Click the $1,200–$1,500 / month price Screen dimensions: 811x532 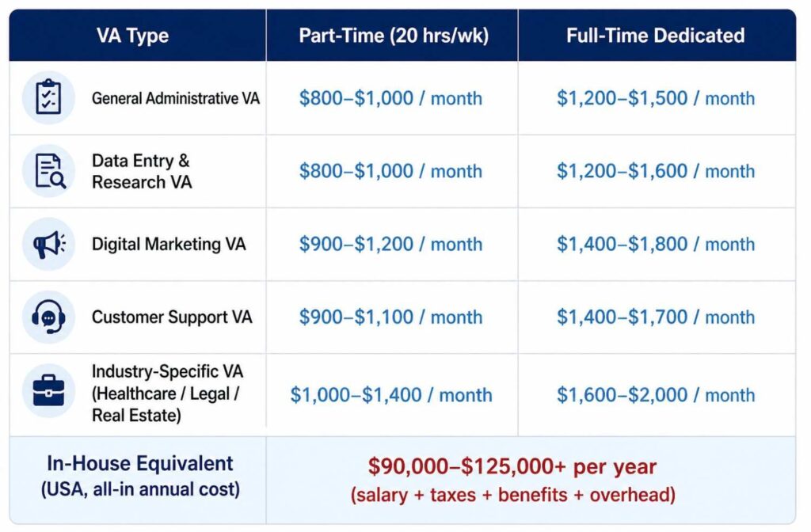point(655,99)
